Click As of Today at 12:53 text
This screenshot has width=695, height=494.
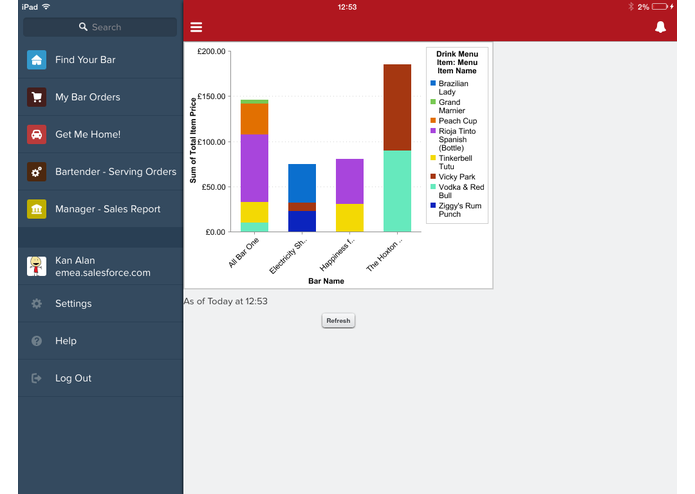click(x=226, y=301)
